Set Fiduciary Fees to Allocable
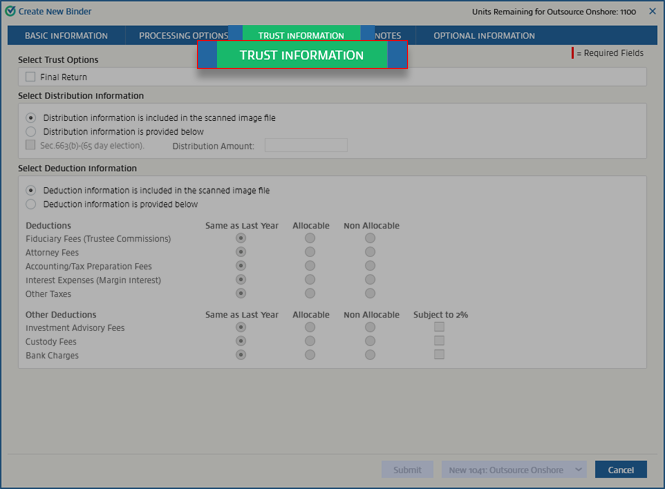 coord(310,238)
